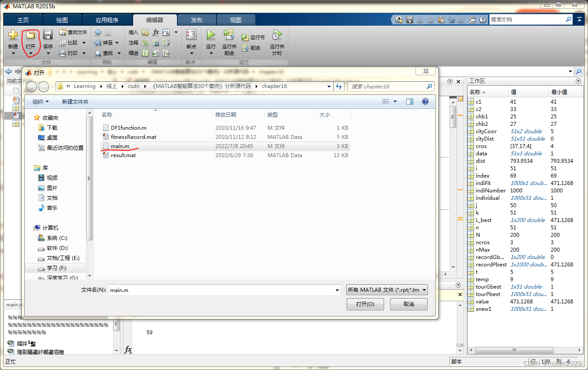Switch to the Plots (绘图) tab
The height and width of the screenshot is (370, 588).
coord(62,20)
